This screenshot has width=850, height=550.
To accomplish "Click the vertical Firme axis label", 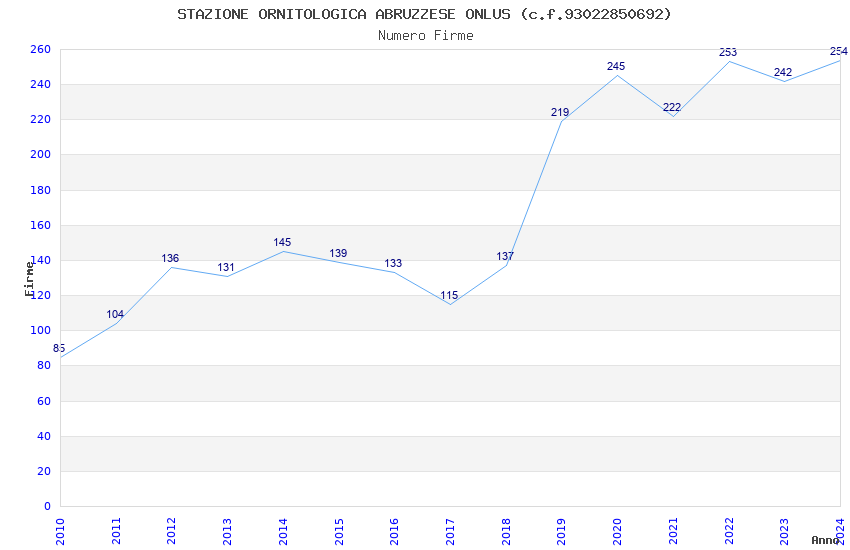I will [29, 279].
